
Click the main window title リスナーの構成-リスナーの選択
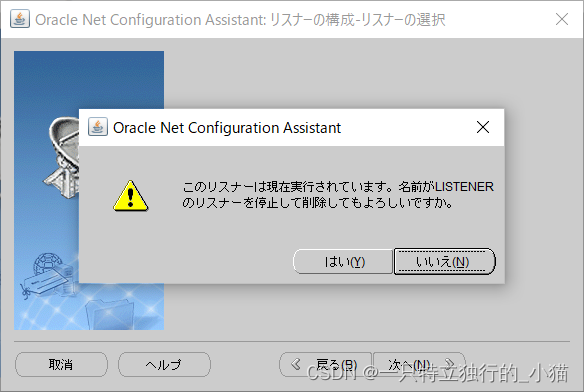pos(357,19)
